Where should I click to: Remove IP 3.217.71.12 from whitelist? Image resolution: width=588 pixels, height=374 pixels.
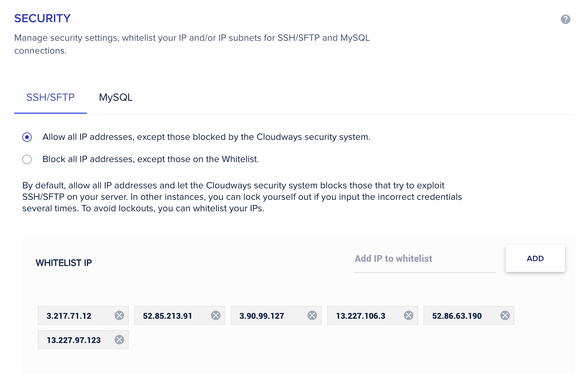click(119, 315)
